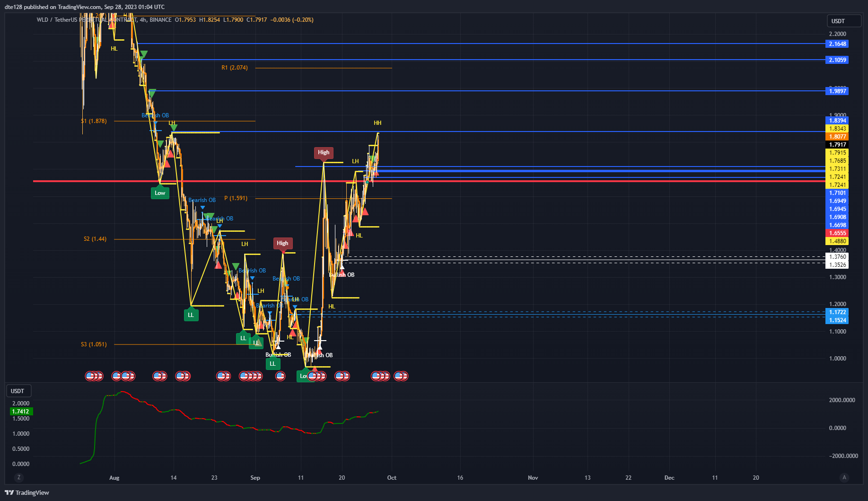Click the orange 1.8077 price tag
Screen dimensions: 868x501
tap(837, 137)
